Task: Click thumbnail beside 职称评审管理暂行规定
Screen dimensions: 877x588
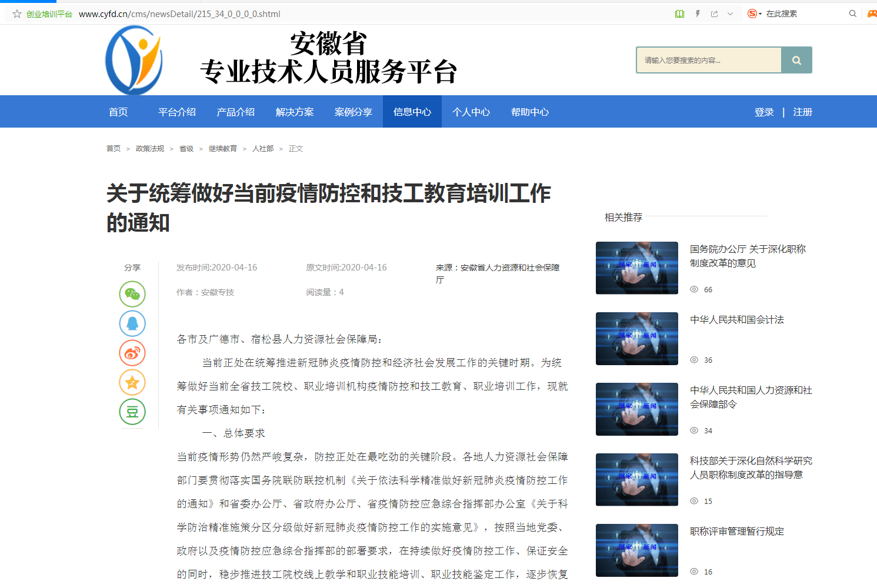Action: coord(637,550)
